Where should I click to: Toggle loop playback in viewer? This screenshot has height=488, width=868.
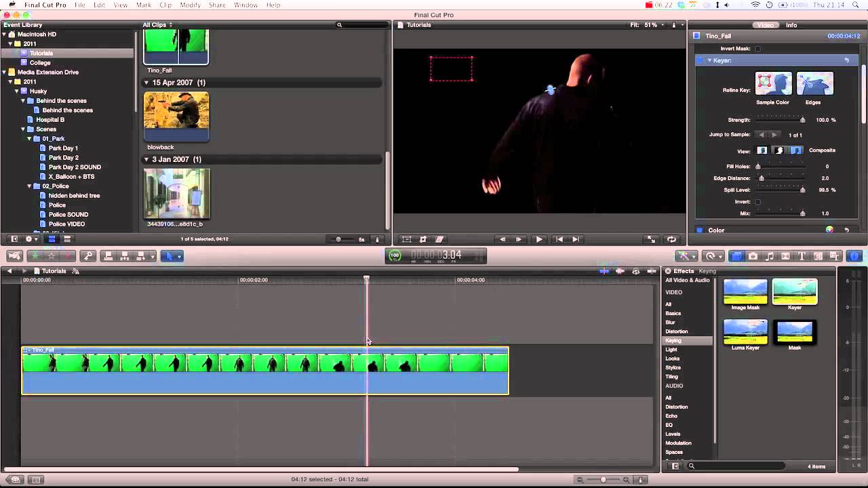(671, 239)
